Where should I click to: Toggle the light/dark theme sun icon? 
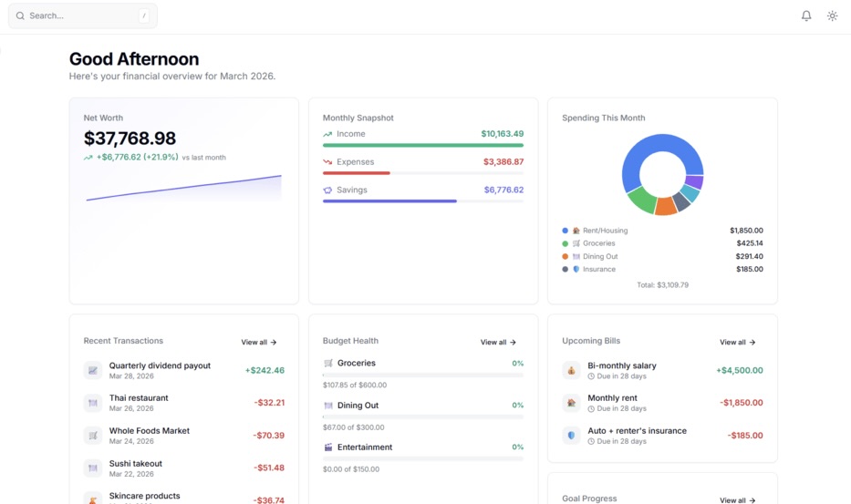pos(832,15)
